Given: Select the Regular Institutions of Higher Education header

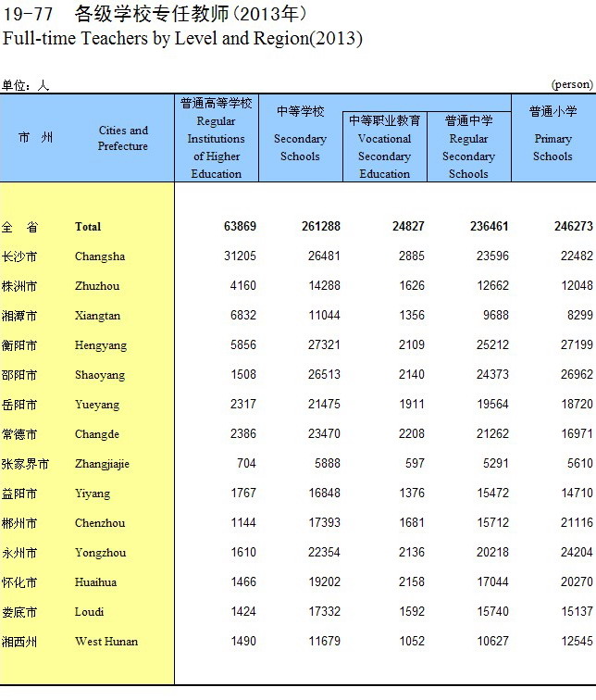Looking at the screenshot, I should click(217, 138).
